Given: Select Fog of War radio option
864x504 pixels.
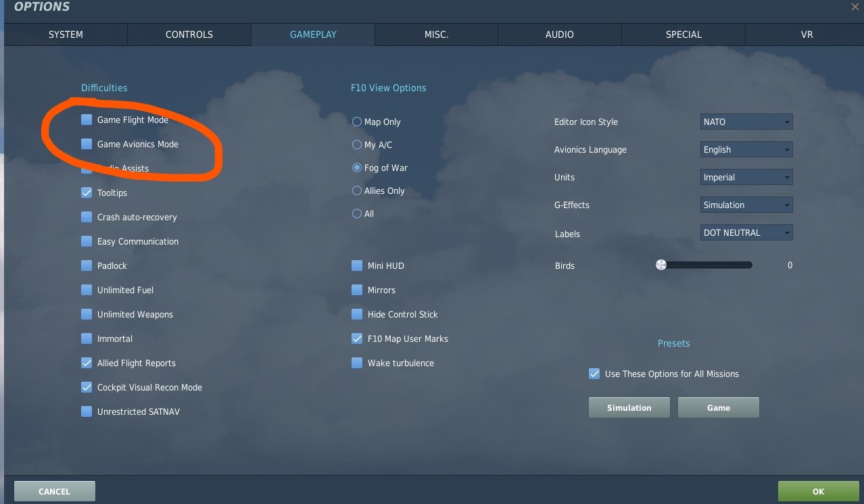Looking at the screenshot, I should 357,168.
